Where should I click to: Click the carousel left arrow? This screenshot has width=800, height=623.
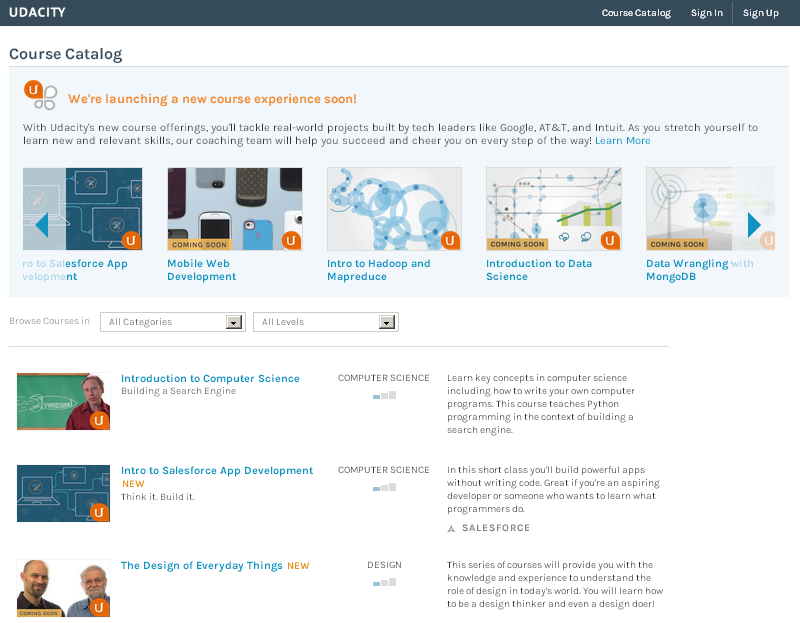pos(42,225)
